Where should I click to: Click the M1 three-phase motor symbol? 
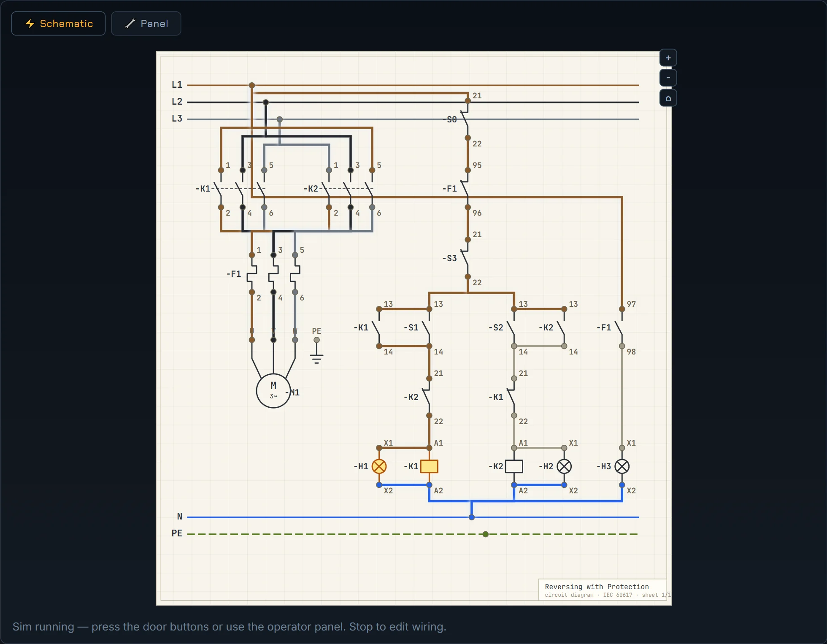pyautogui.click(x=273, y=391)
